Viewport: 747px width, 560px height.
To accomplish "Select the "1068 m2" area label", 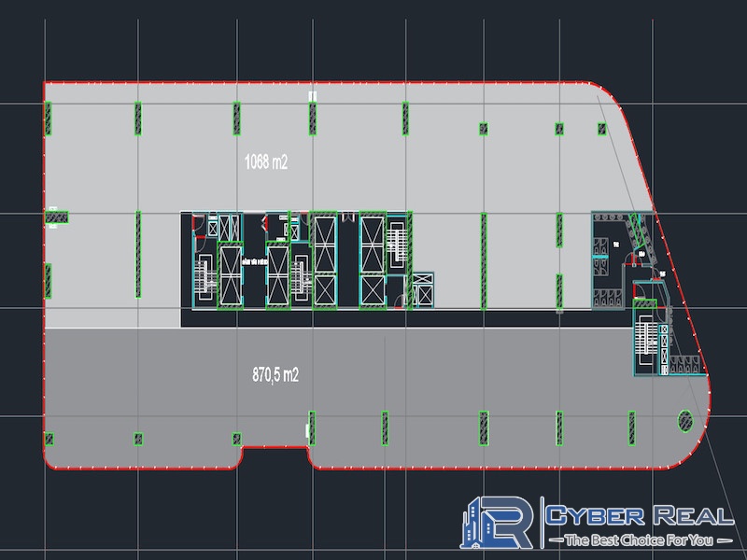I will coord(266,162).
